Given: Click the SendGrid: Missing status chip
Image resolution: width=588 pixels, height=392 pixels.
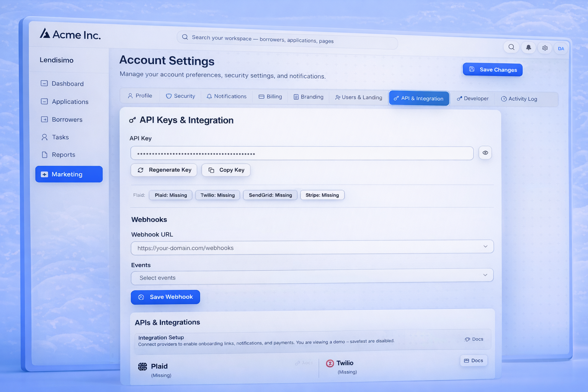Looking at the screenshot, I should click(x=270, y=195).
